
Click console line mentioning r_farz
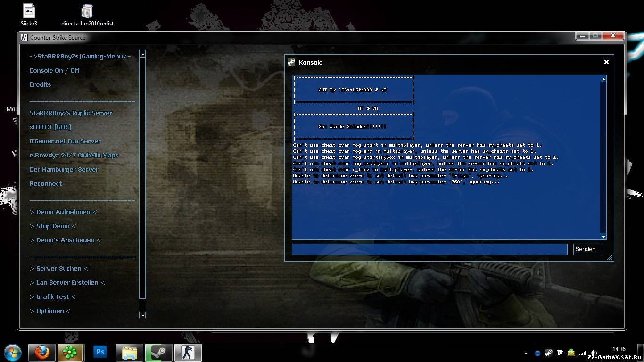[413, 170]
